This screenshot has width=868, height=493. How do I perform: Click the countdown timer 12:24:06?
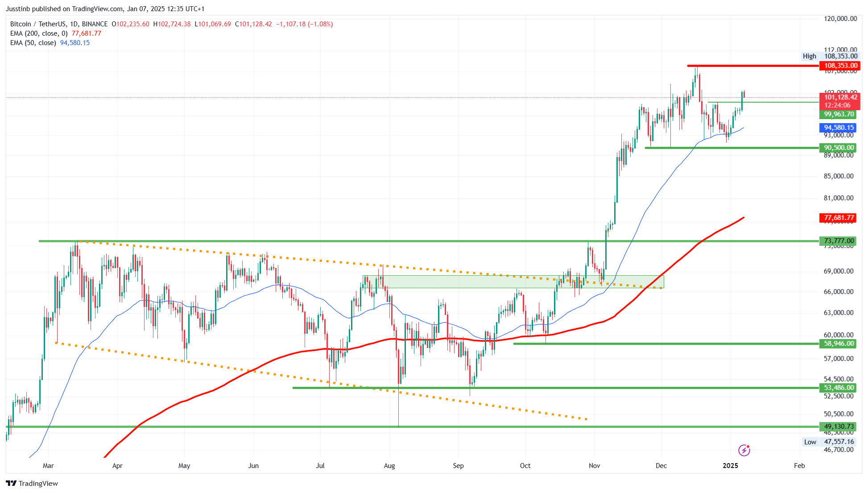coord(837,105)
